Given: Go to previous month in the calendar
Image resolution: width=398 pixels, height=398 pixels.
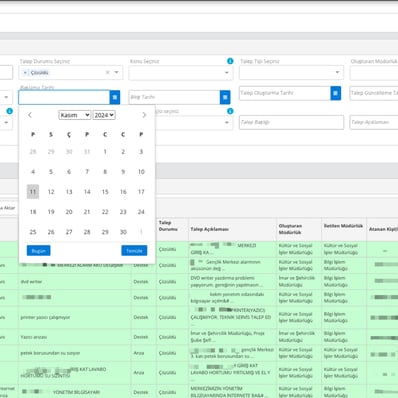Looking at the screenshot, I should pos(30,115).
